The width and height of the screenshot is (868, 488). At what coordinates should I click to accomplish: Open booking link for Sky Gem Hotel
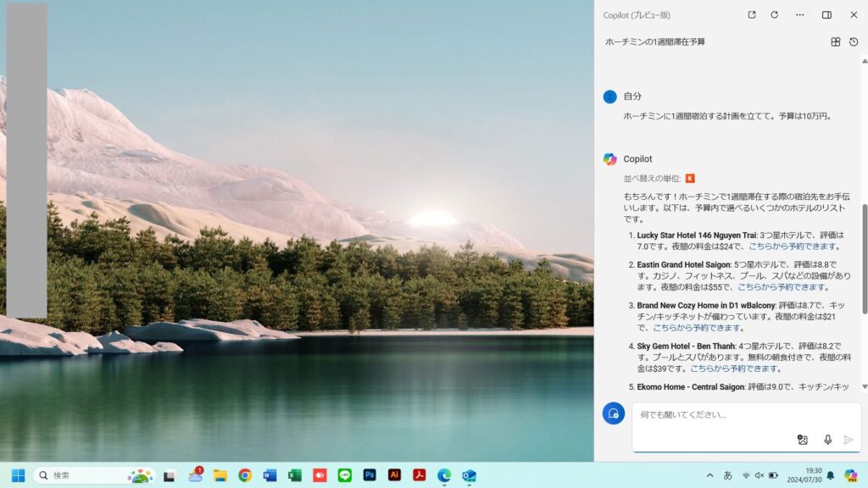pyautogui.click(x=734, y=369)
